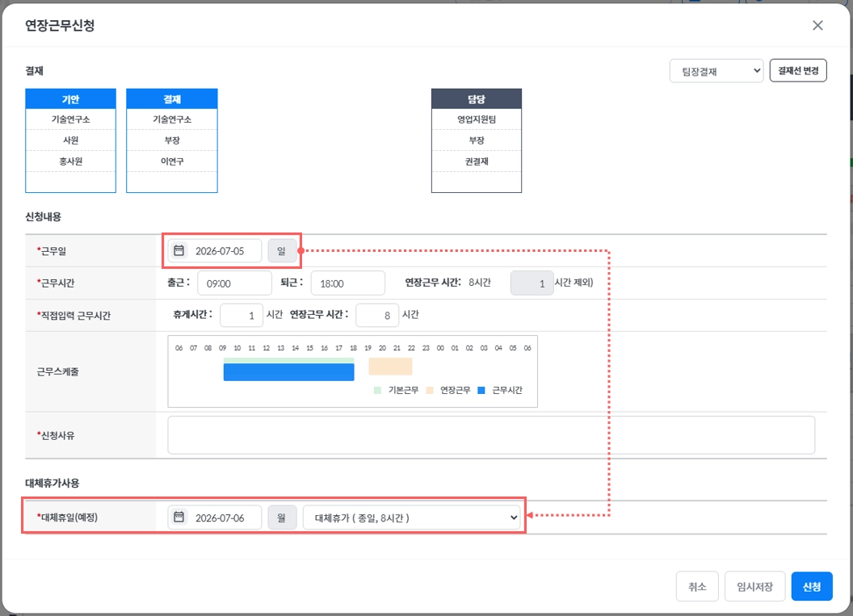Click the blue 신청 submit button
Screen dimensions: 853x616
click(x=812, y=587)
